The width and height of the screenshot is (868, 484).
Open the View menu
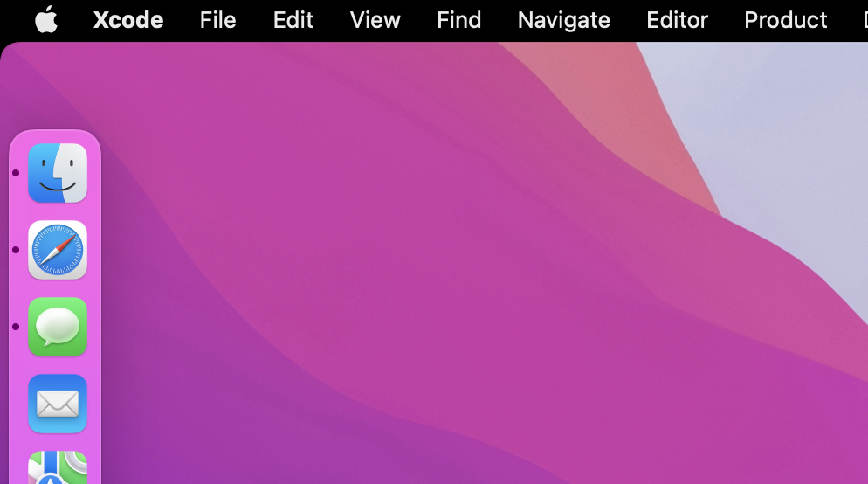(x=375, y=20)
